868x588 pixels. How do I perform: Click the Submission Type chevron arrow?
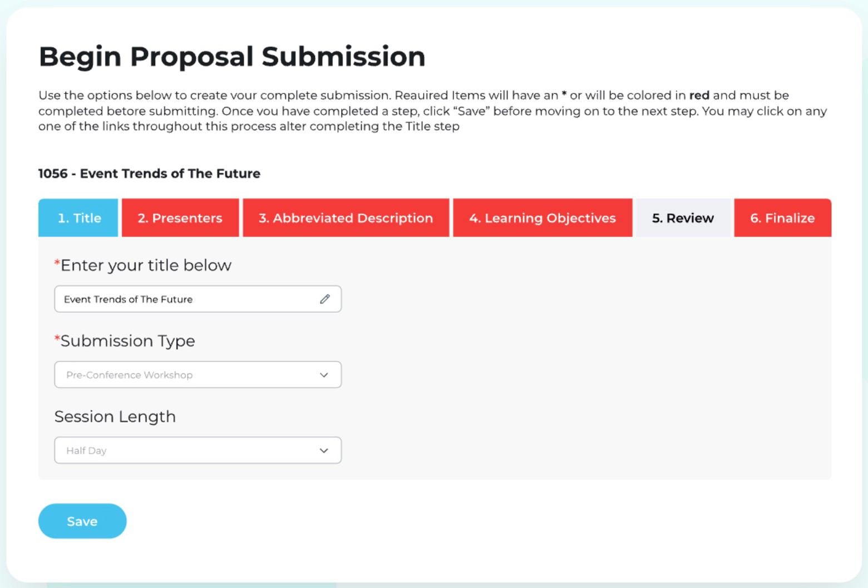[324, 375]
